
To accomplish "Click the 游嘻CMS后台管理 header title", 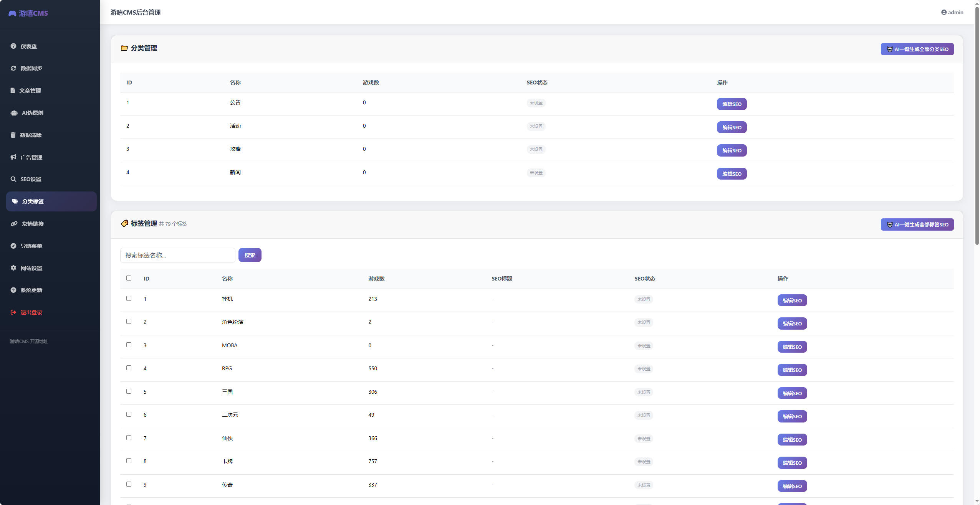I will click(x=136, y=12).
